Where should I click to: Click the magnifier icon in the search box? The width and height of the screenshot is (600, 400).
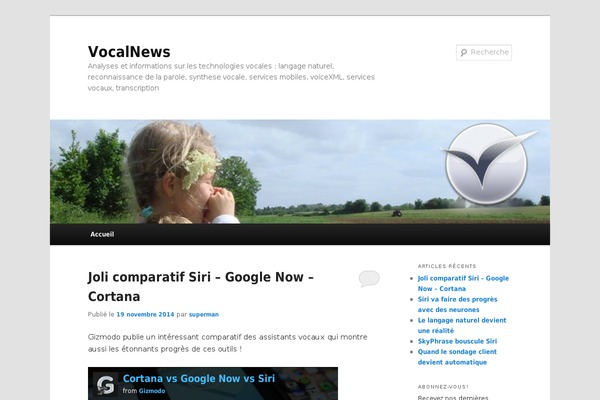pyautogui.click(x=464, y=52)
